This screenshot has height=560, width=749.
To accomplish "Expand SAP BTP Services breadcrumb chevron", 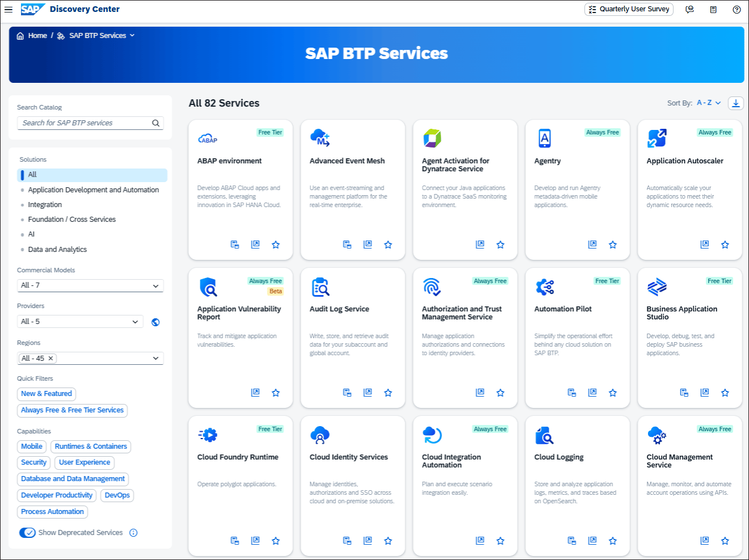I will (x=132, y=36).
